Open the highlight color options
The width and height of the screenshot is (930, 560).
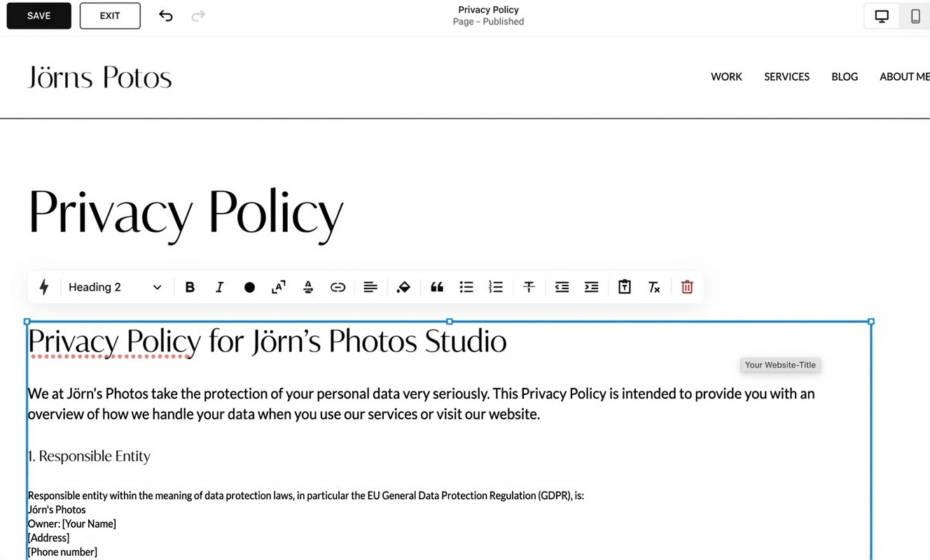(x=403, y=287)
